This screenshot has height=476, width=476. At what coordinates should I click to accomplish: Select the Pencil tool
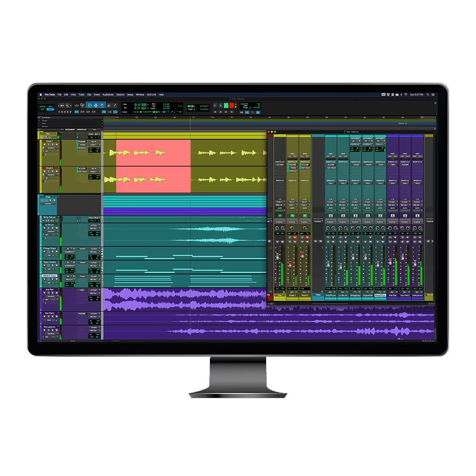(115, 106)
